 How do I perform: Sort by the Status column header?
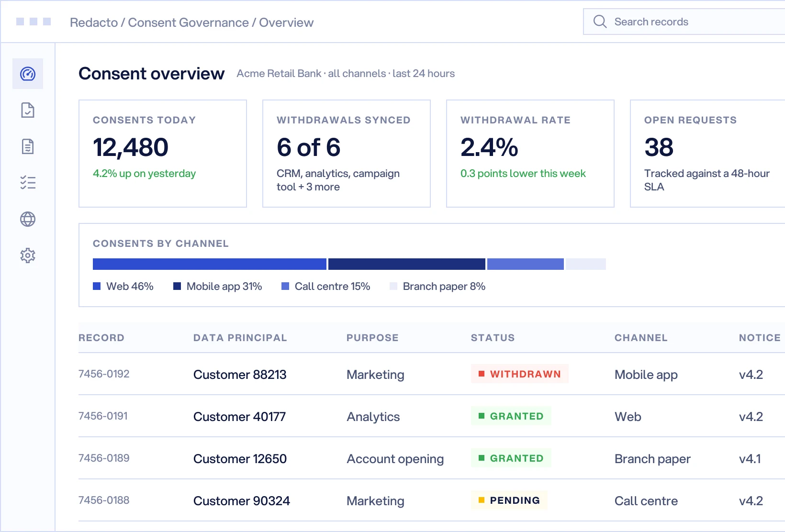coord(493,338)
